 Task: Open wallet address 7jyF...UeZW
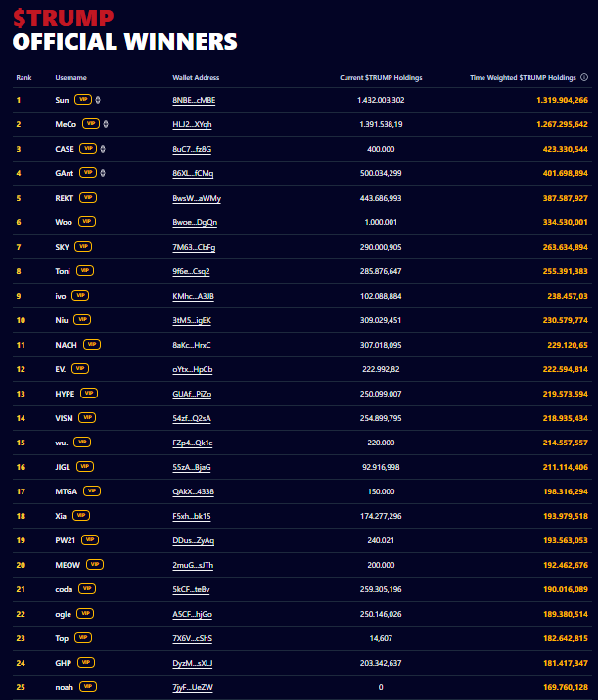tap(193, 687)
